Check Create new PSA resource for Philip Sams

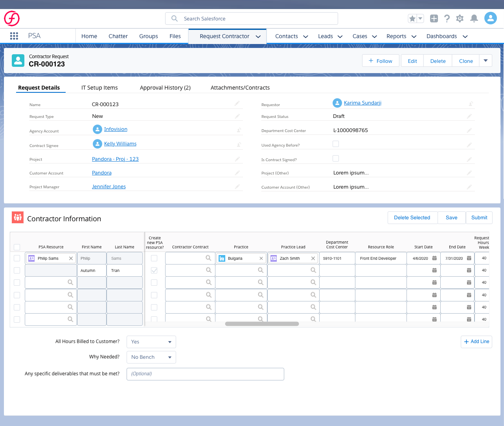(x=154, y=258)
